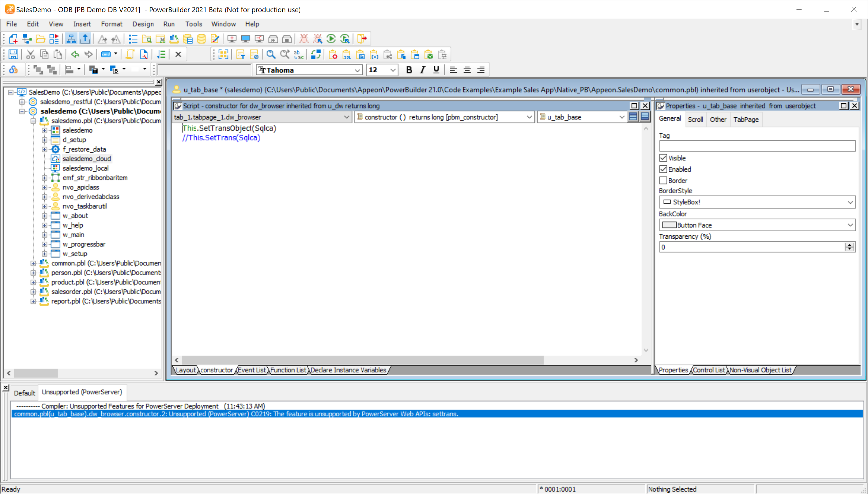The width and height of the screenshot is (868, 494).
Task: Collapse the salesdemo.pbl library node
Action: (x=33, y=121)
